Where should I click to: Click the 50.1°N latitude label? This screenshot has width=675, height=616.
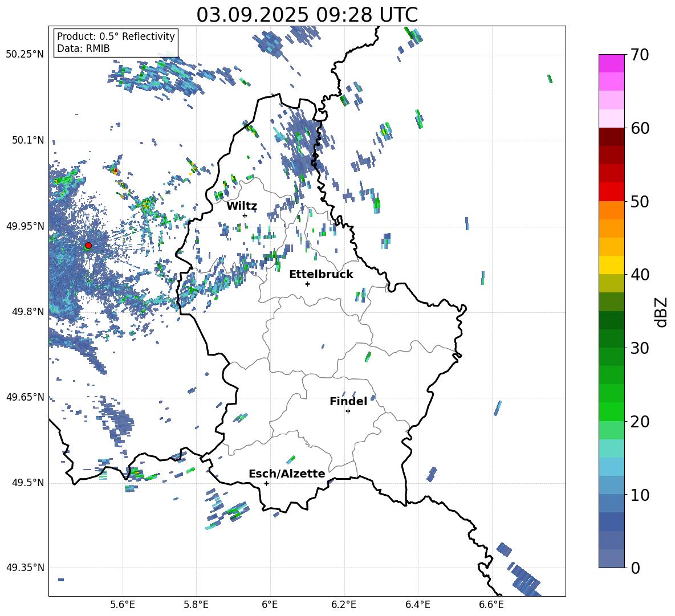tap(29, 140)
